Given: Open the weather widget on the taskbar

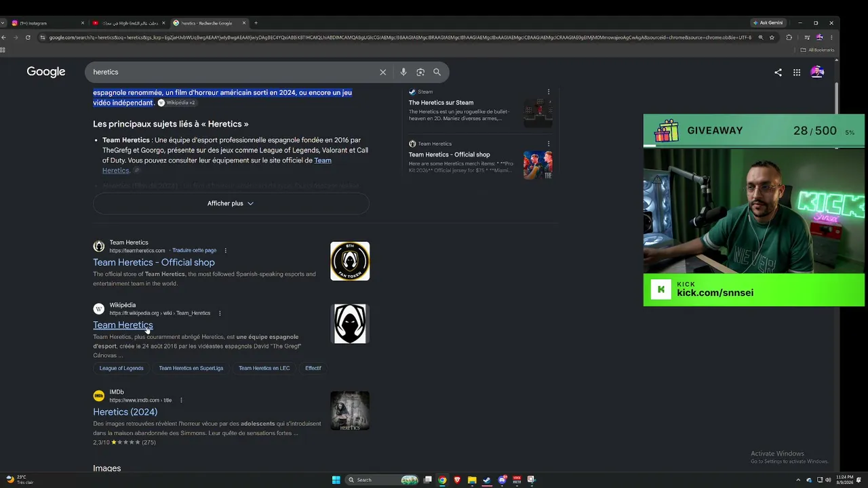Looking at the screenshot, I should click(x=19, y=480).
